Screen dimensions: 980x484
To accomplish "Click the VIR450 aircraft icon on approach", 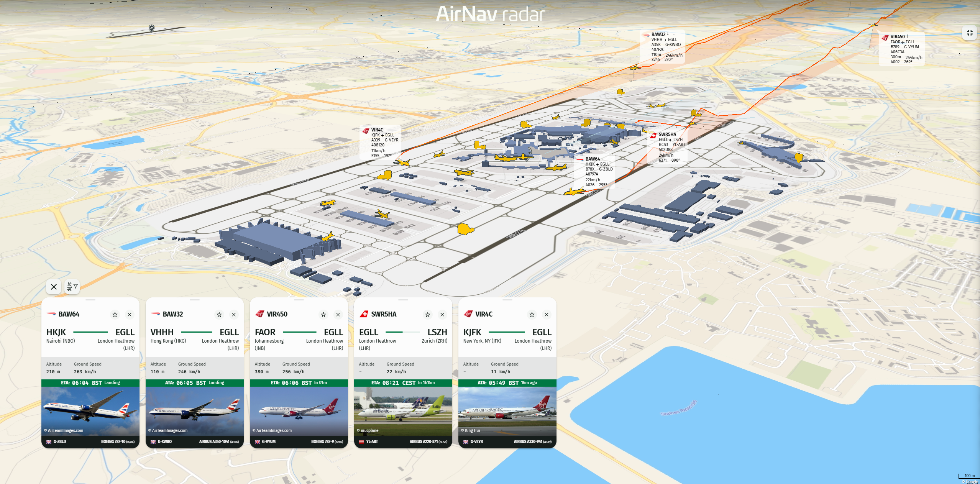I will (x=873, y=25).
